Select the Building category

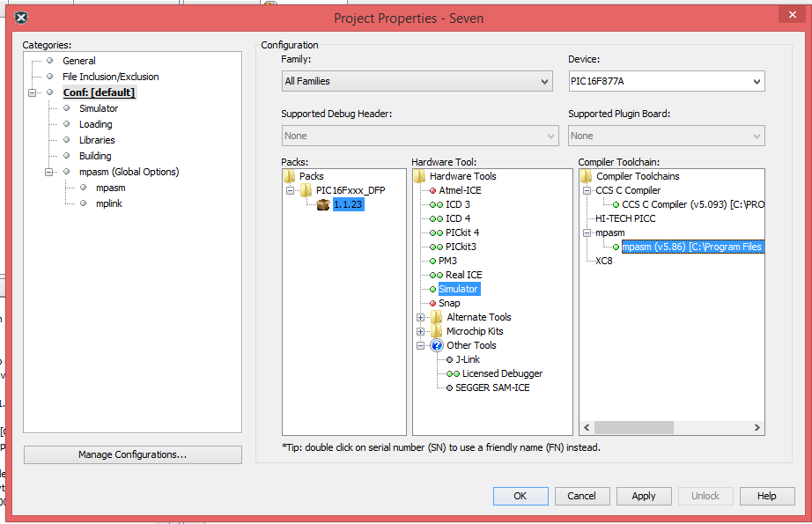(x=95, y=156)
